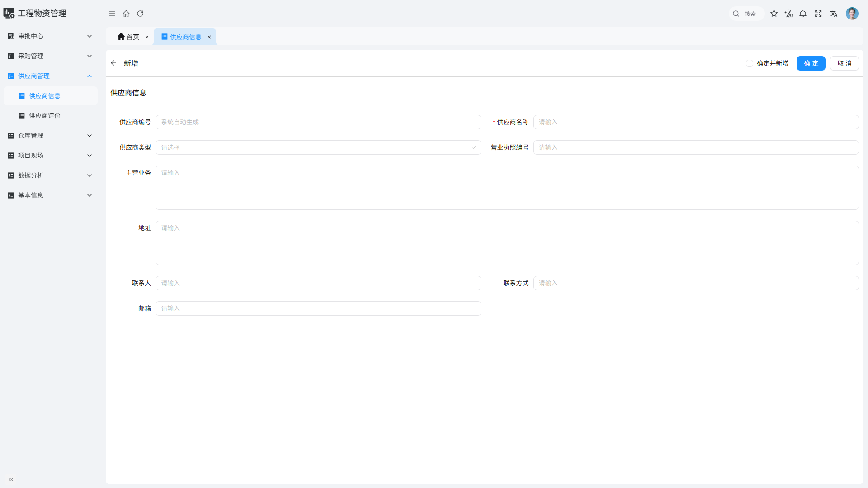Close the 首页 tab
The height and width of the screenshot is (488, 868).
point(147,37)
